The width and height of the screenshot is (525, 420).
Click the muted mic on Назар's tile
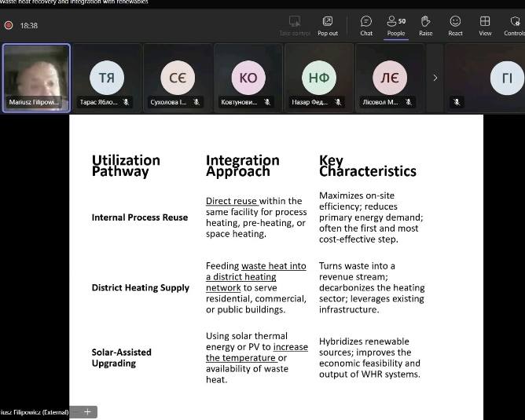click(338, 102)
